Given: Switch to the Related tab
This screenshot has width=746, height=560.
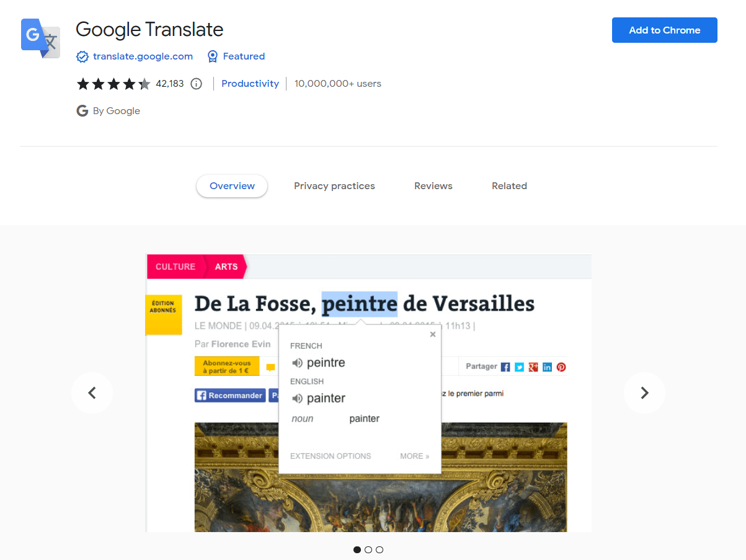Looking at the screenshot, I should click(509, 185).
